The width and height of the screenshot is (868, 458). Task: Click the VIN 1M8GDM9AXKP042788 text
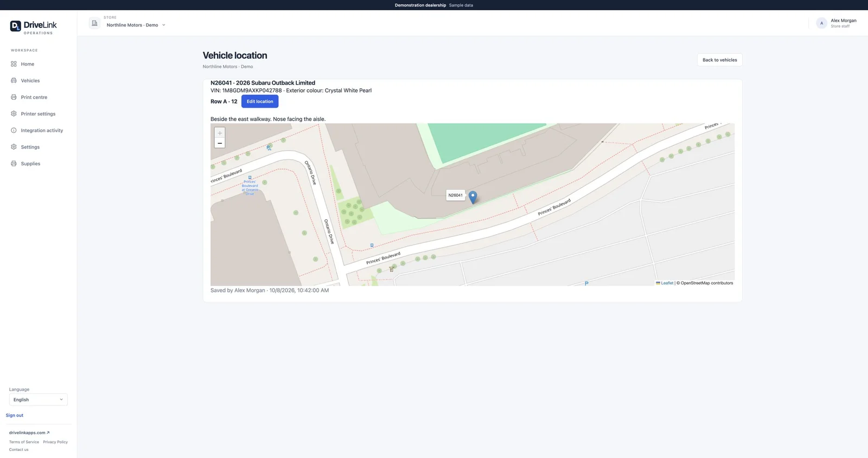coord(246,91)
